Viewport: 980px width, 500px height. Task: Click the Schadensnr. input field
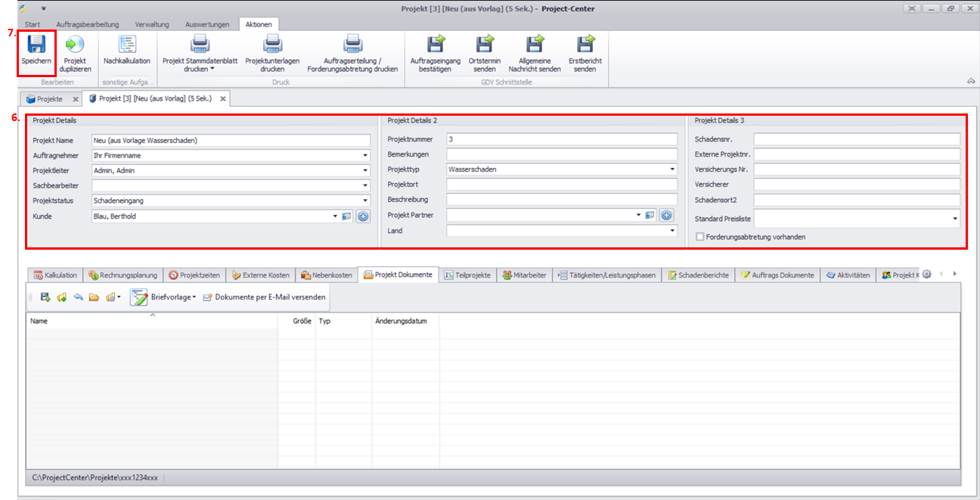[856, 139]
